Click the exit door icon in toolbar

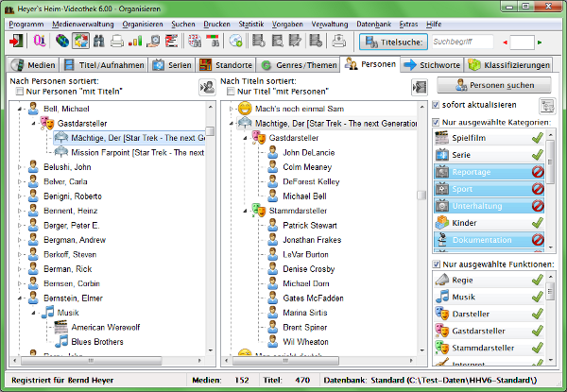(x=15, y=42)
